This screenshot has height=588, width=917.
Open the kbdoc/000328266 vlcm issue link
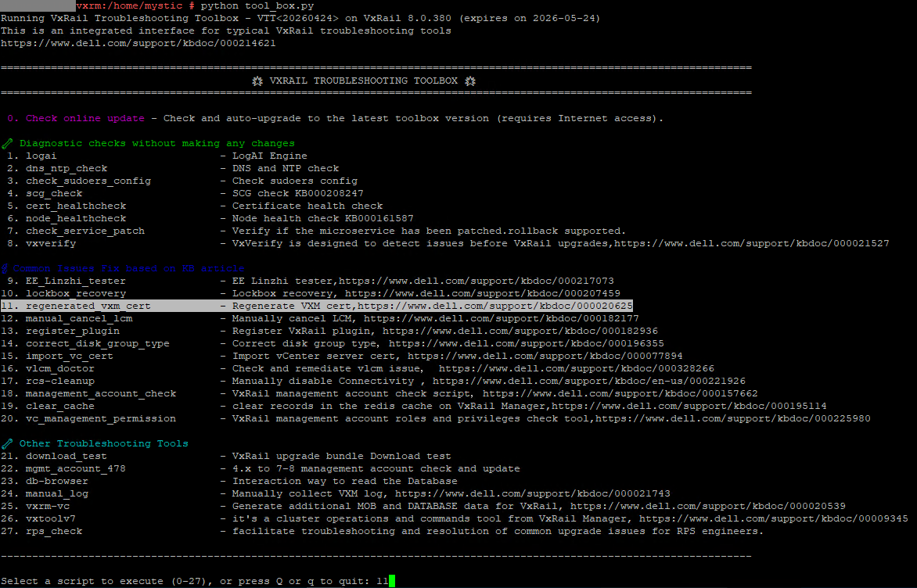(x=576, y=368)
